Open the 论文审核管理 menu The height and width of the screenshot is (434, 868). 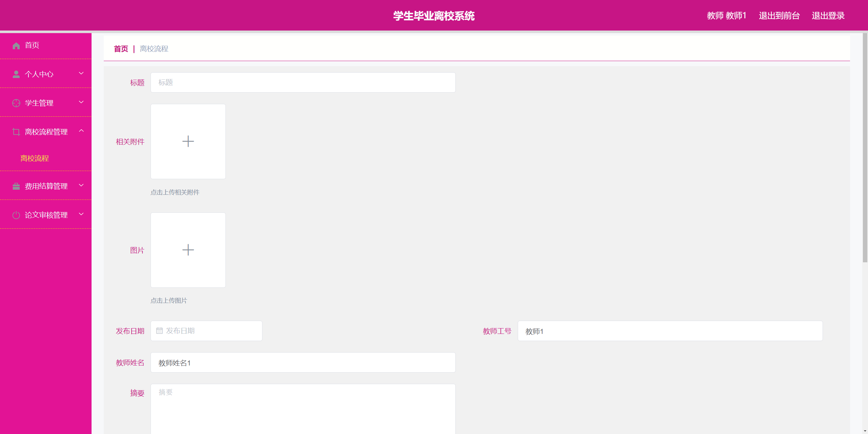coord(46,215)
